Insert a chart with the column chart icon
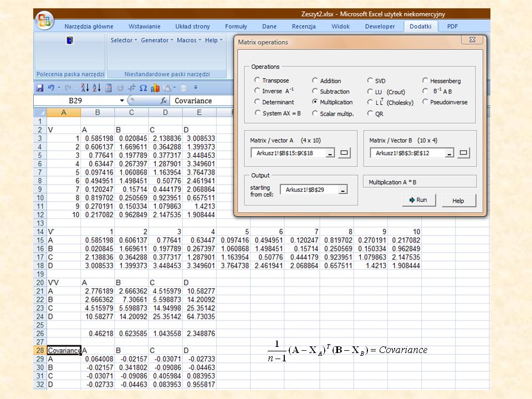 point(155,88)
